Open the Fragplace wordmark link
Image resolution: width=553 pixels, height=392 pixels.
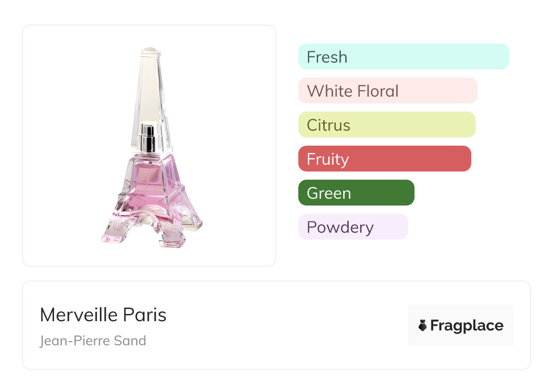467,326
